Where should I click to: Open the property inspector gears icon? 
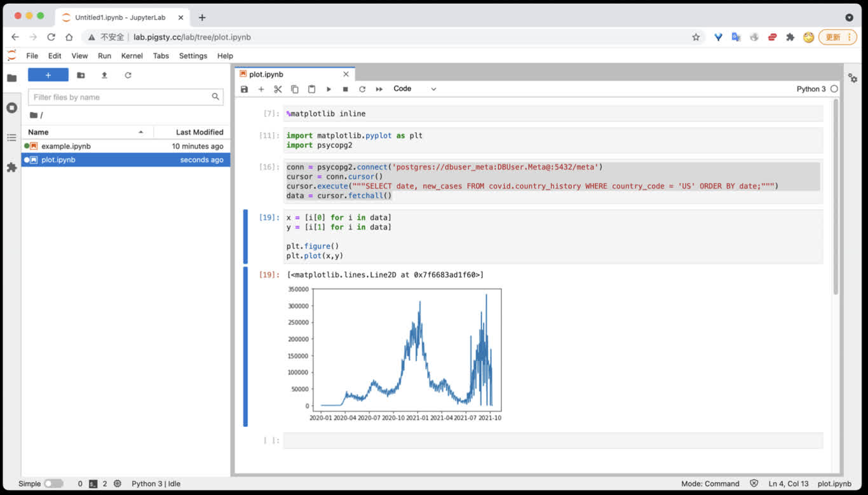(x=853, y=78)
